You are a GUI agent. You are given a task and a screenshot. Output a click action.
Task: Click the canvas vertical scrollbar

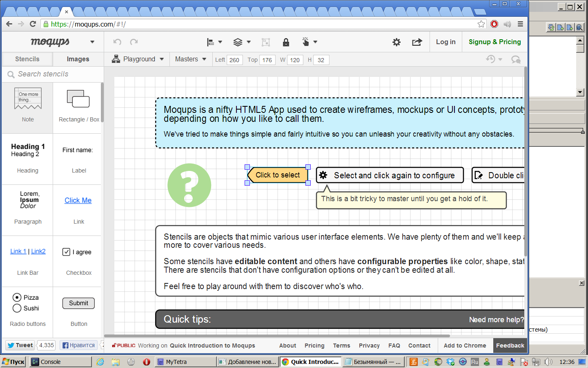(x=526, y=162)
